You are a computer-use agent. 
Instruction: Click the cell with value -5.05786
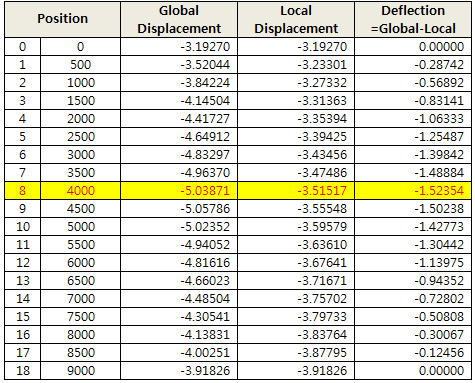pos(179,209)
